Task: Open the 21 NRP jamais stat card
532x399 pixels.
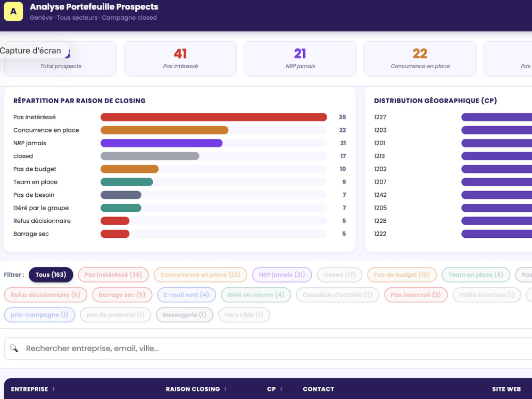Action: click(x=300, y=59)
